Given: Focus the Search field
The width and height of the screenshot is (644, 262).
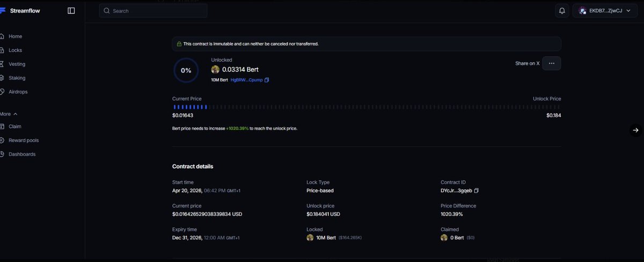Looking at the screenshot, I should coord(153,11).
